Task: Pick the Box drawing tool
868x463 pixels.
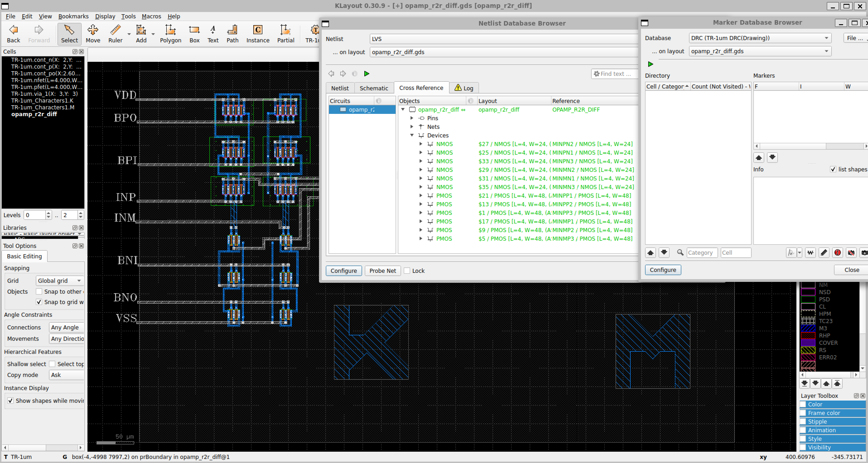Action: pos(194,34)
